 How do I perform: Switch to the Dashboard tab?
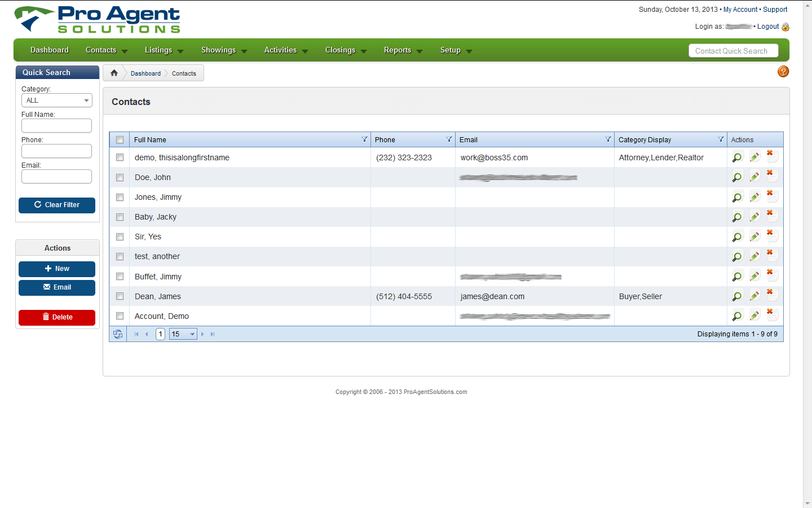point(49,50)
